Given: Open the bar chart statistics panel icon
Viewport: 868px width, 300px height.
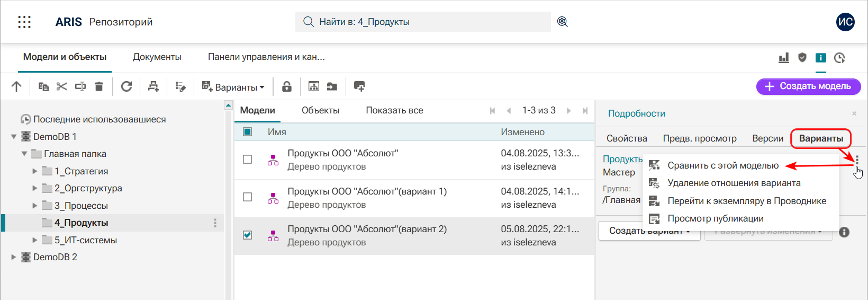Looking at the screenshot, I should tap(784, 58).
